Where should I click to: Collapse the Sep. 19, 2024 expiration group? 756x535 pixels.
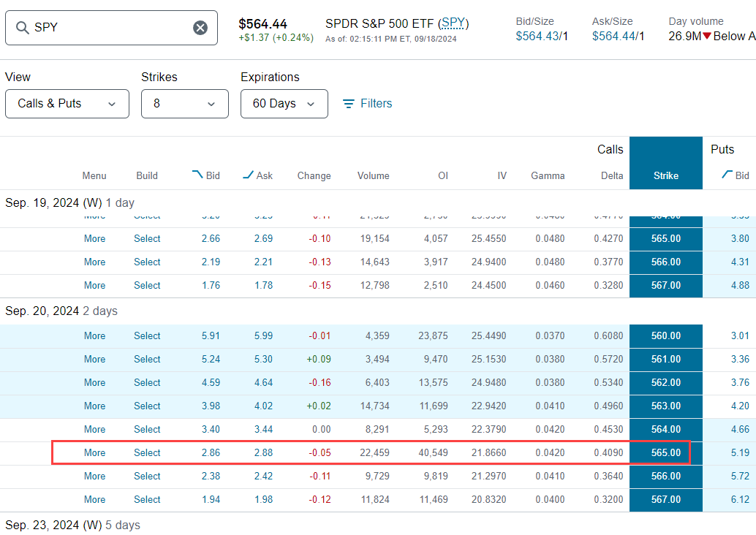[x=70, y=203]
